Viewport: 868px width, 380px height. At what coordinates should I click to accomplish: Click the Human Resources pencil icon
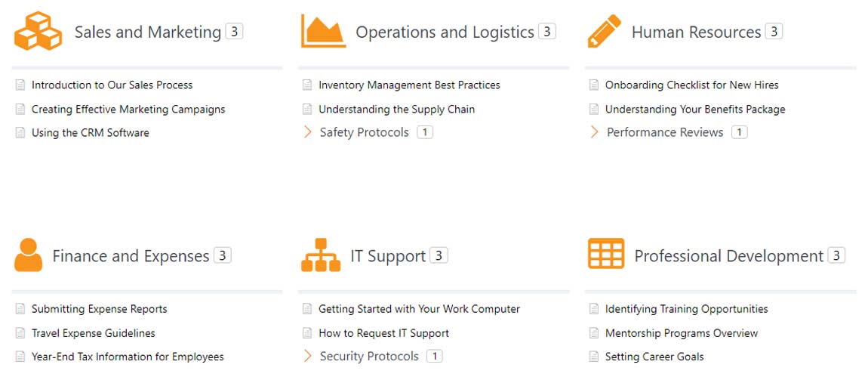coord(604,32)
